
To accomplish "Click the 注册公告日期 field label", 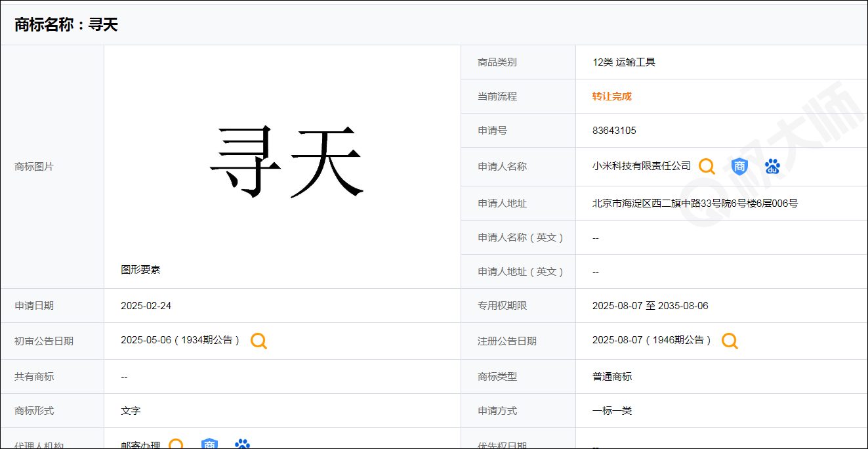I will [507, 341].
